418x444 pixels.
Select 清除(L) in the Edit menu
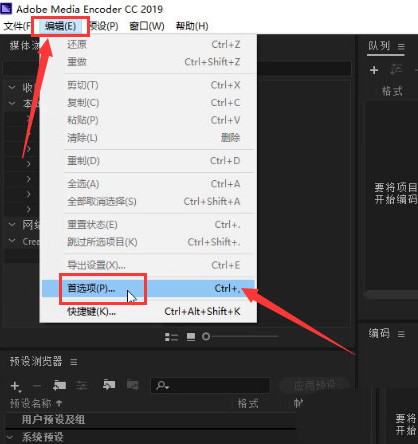point(148,138)
